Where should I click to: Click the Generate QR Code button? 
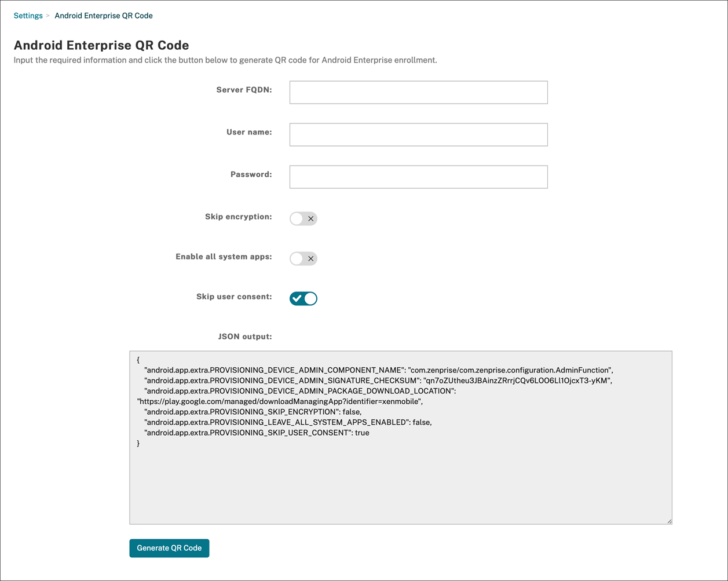click(x=169, y=547)
